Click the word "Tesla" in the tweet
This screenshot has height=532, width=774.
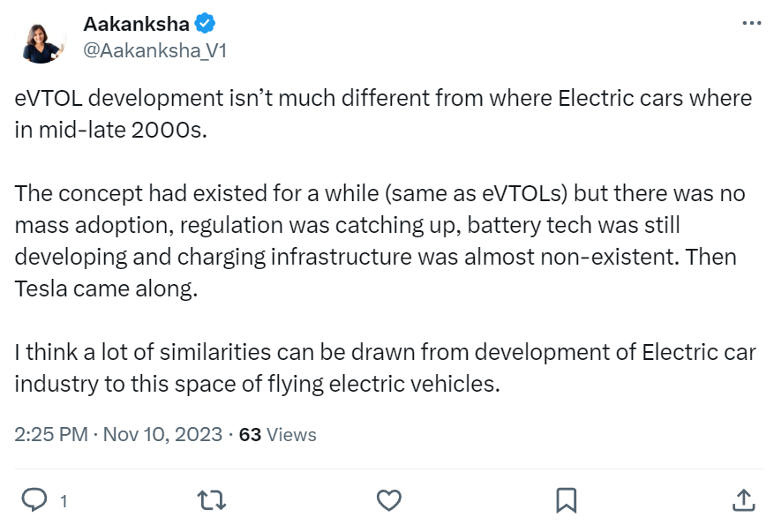[x=43, y=288]
